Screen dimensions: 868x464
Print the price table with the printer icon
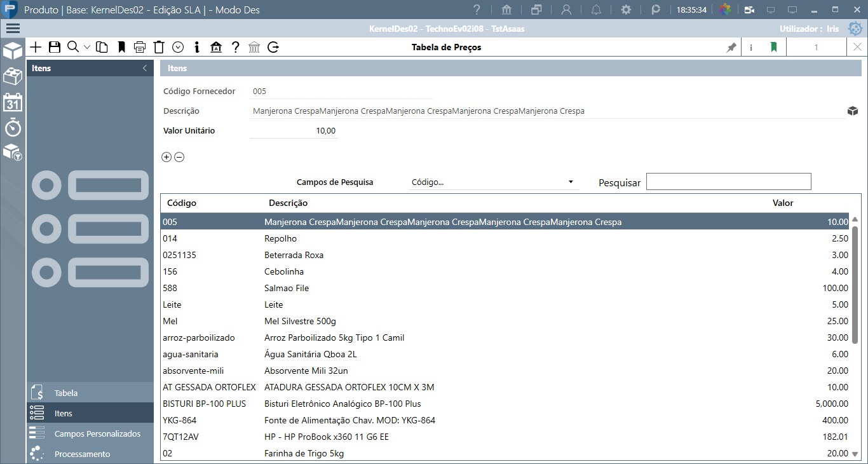click(x=140, y=47)
